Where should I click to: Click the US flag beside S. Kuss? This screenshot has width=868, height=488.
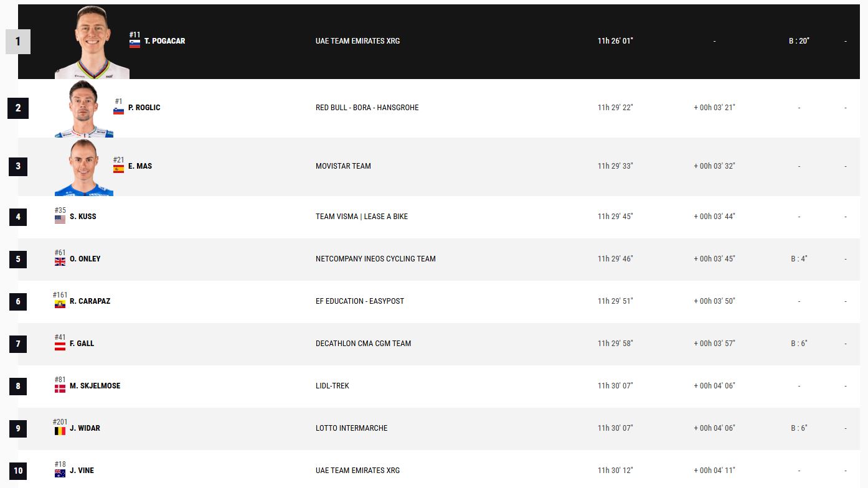tap(60, 220)
